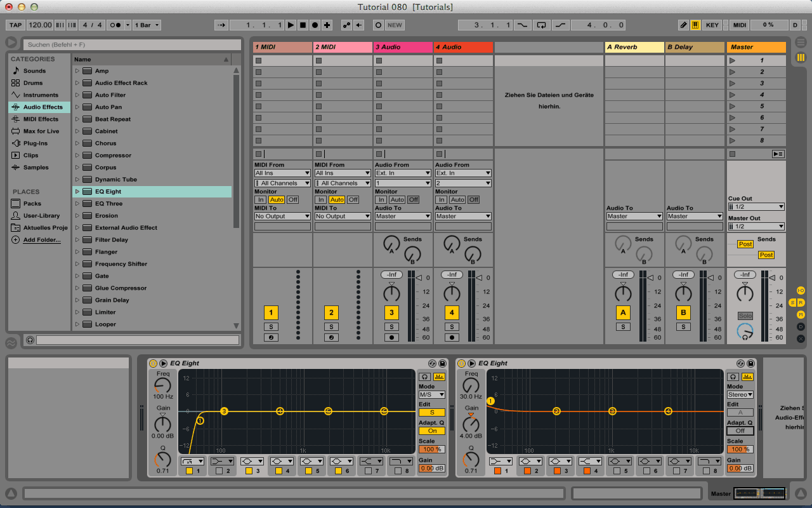Click the Stop button in transport

coord(303,25)
